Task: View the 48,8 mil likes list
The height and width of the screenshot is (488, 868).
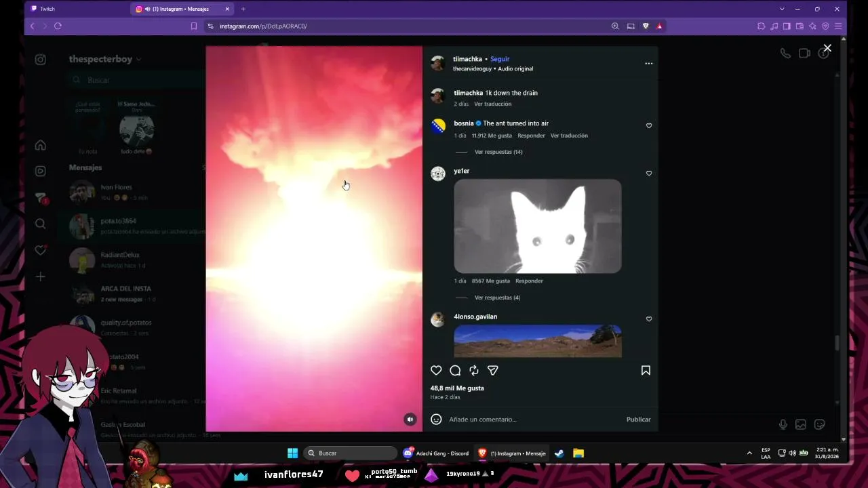Action: point(457,388)
